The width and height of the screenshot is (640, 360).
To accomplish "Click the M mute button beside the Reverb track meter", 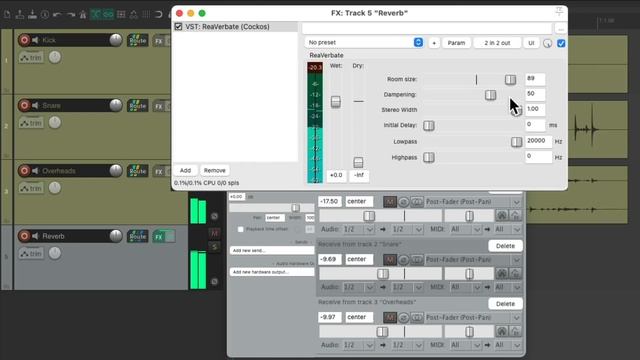I will pos(214,233).
